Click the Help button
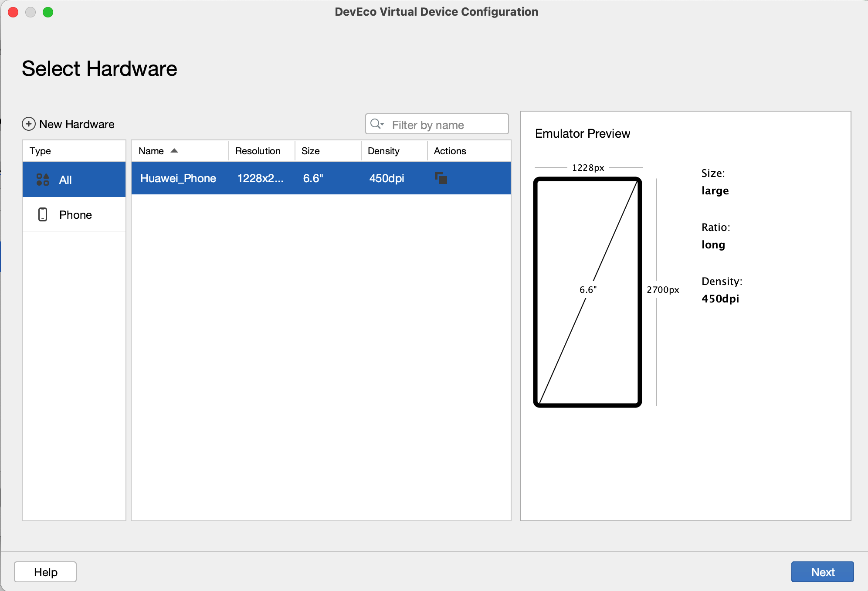 (x=45, y=571)
